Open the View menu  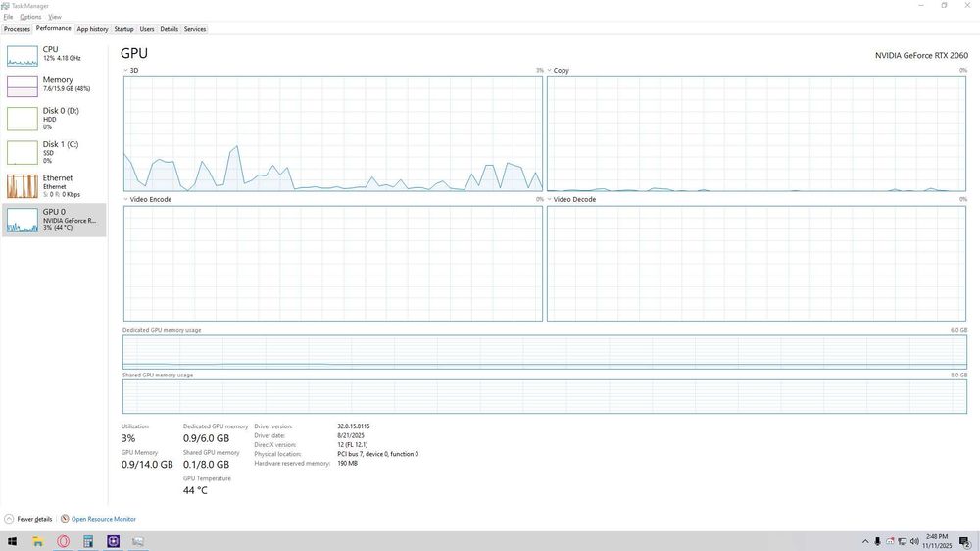(55, 17)
